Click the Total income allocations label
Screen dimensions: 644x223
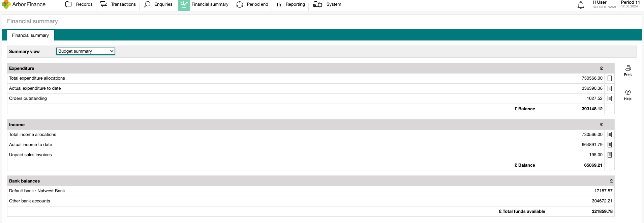(x=33, y=135)
